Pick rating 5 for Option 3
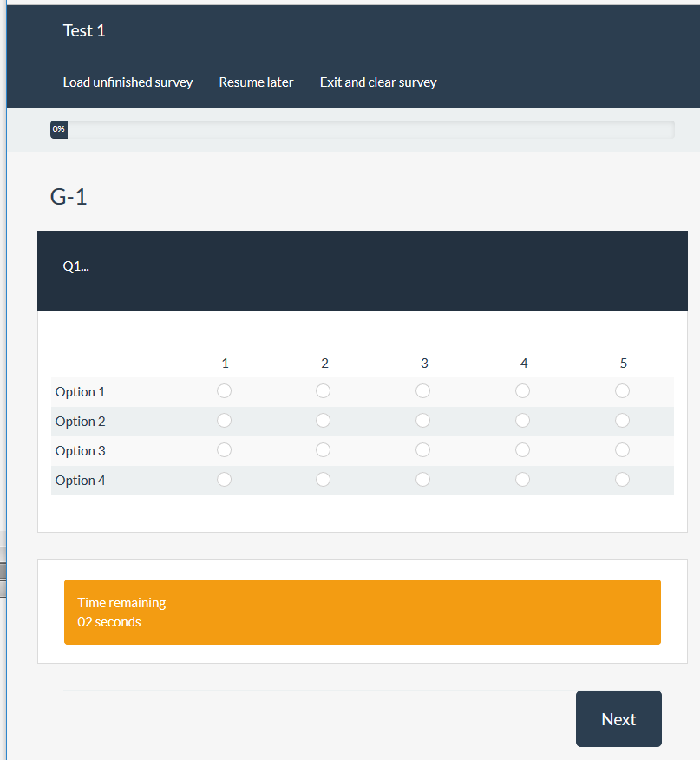This screenshot has height=760, width=700. pyautogui.click(x=622, y=450)
